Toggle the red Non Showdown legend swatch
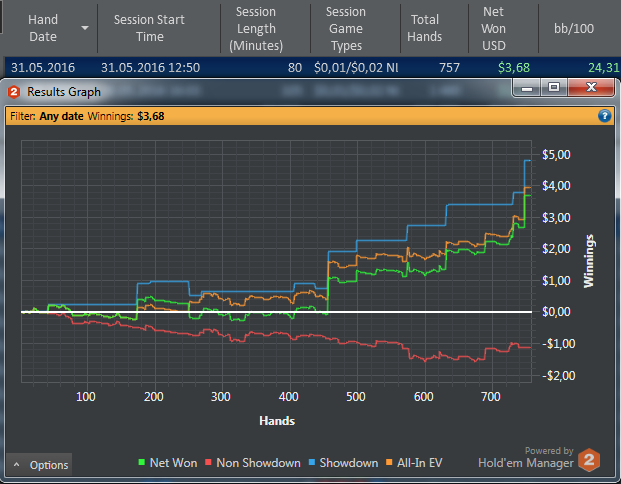Image resolution: width=621 pixels, height=484 pixels. (208, 462)
